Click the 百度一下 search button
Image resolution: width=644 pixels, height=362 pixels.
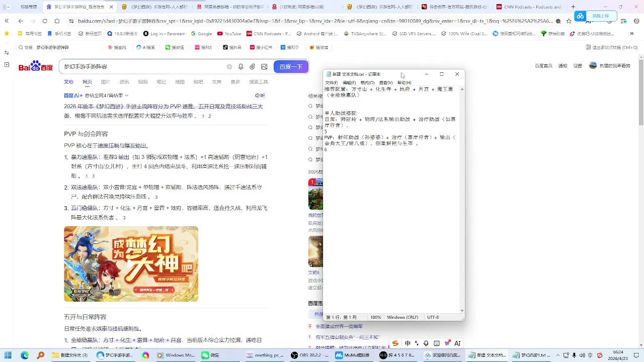[x=291, y=66]
